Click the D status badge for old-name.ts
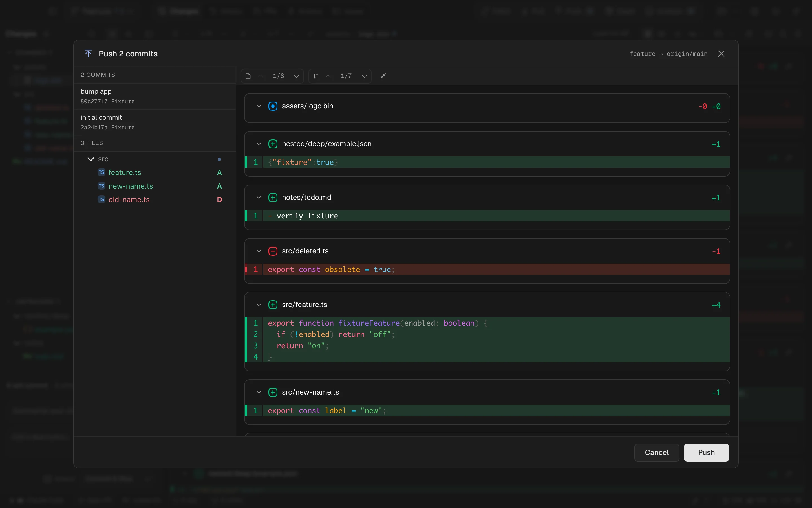Image resolution: width=812 pixels, height=508 pixels. 219,200
